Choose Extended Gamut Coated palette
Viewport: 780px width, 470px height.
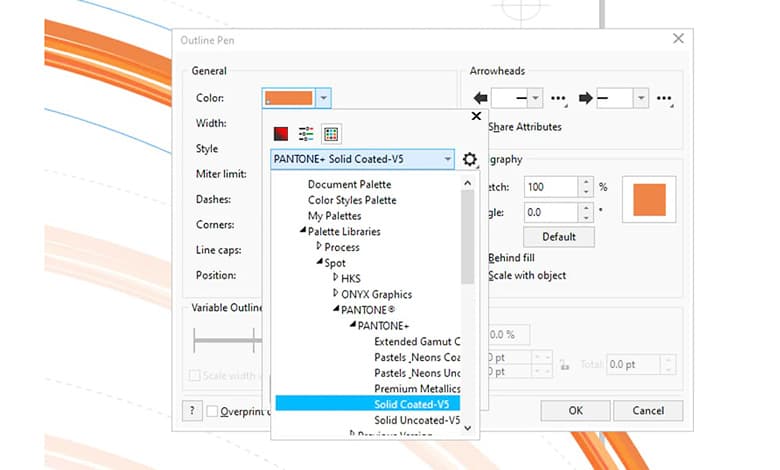click(x=417, y=342)
